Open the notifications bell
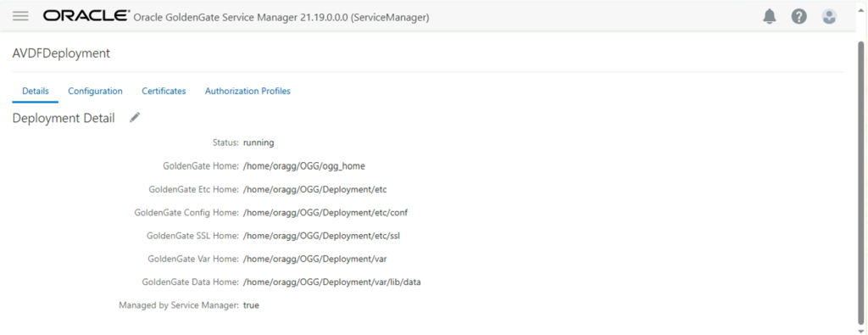Viewport: 868px width, 335px height. pos(770,17)
